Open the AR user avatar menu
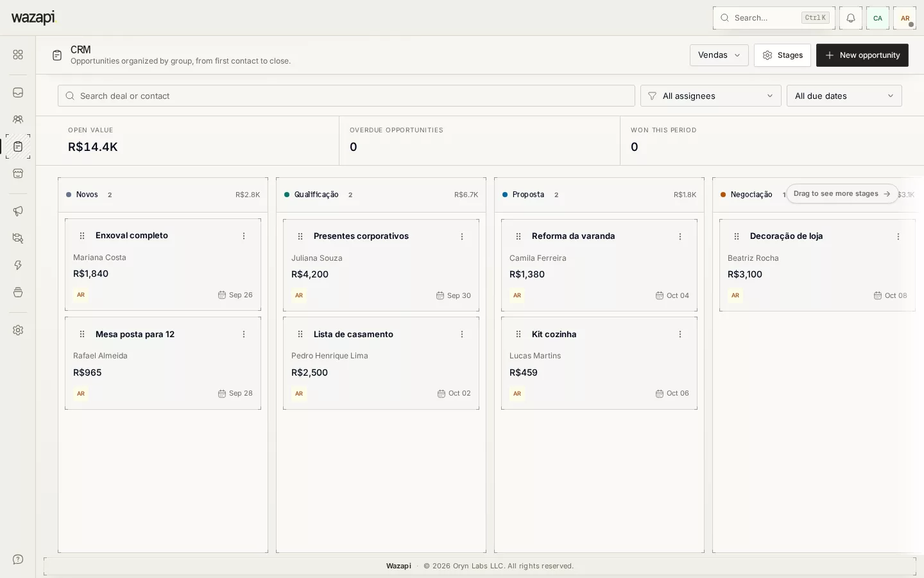 pos(905,18)
